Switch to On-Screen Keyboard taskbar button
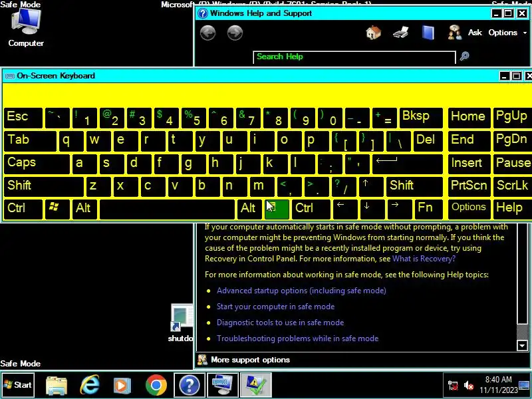This screenshot has width=532, height=399. point(222,385)
